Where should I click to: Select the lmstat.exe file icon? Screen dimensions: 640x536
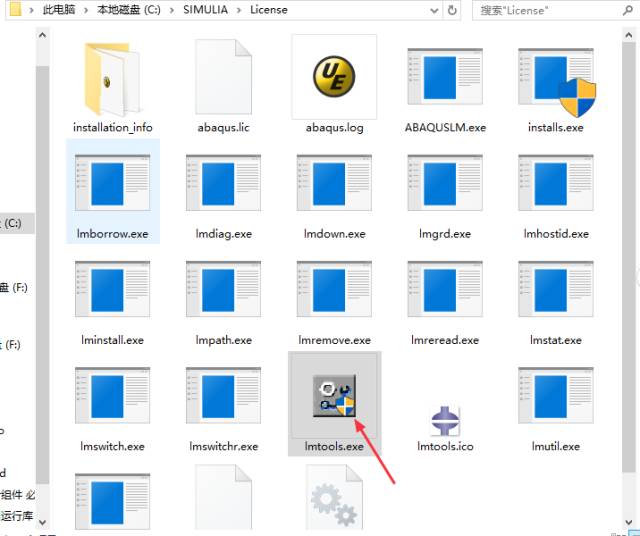click(x=556, y=293)
